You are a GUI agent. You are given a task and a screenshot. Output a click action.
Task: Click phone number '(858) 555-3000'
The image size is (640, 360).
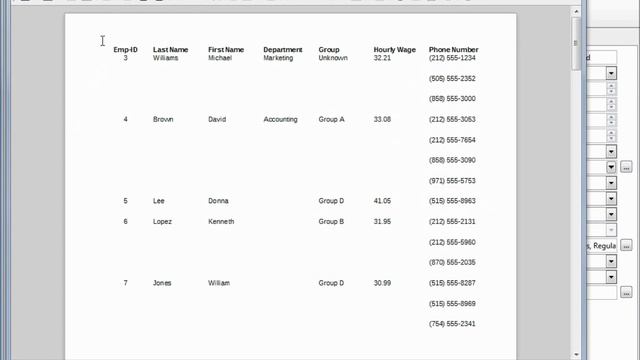tap(452, 99)
